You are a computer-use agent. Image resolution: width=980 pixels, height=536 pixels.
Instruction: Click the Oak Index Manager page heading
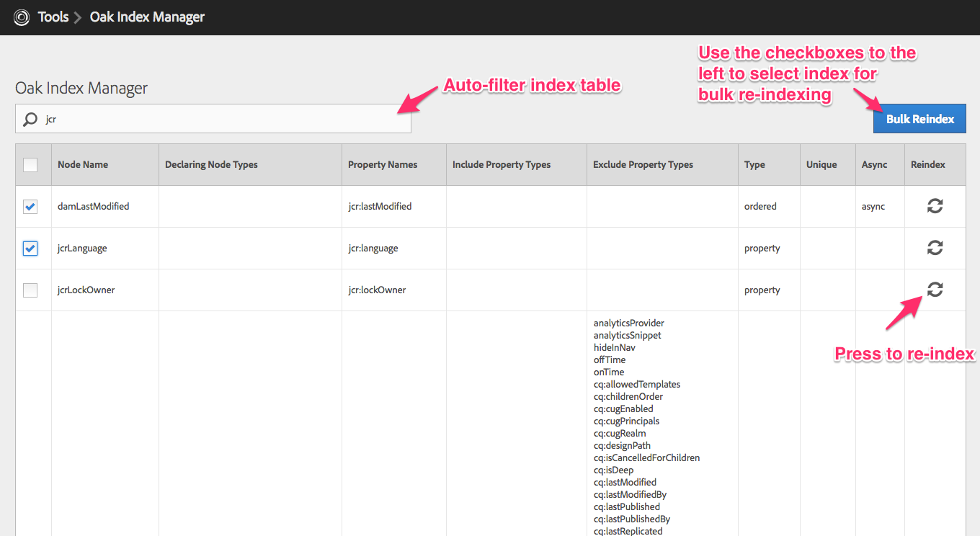click(81, 88)
